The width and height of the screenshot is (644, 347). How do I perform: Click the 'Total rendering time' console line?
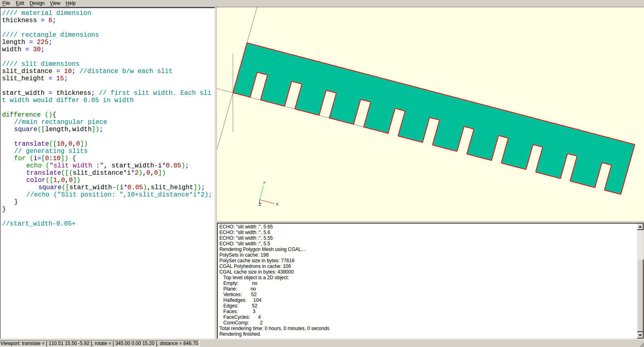click(274, 328)
